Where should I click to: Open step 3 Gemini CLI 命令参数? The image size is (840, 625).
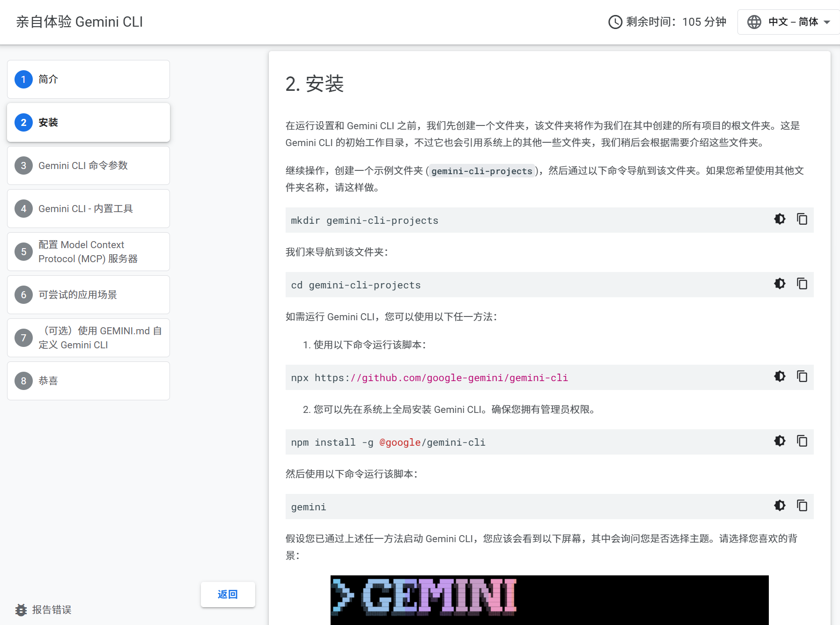coord(88,165)
